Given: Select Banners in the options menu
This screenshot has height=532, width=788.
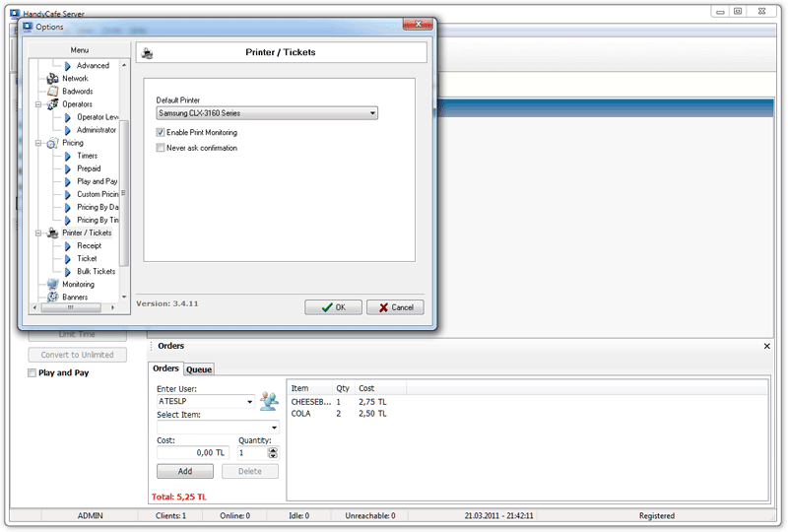Looking at the screenshot, I should pyautogui.click(x=75, y=297).
